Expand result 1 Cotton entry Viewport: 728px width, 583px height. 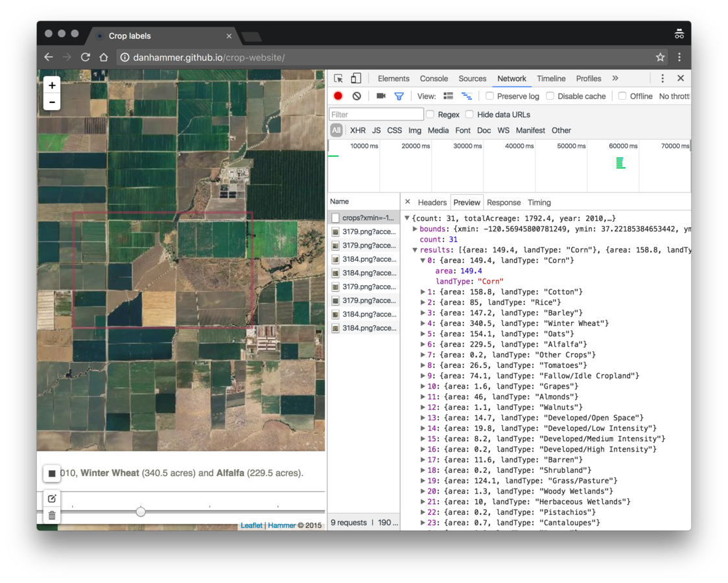point(423,291)
